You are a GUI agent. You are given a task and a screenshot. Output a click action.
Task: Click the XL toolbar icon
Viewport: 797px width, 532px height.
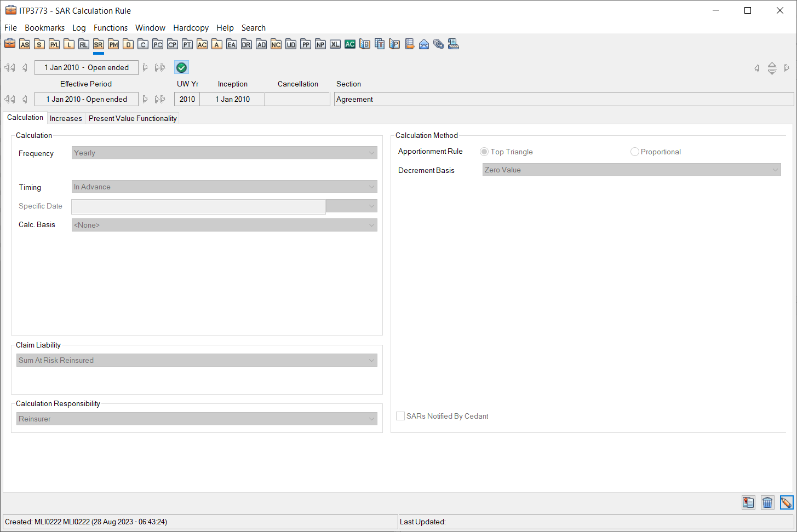[x=335, y=44]
